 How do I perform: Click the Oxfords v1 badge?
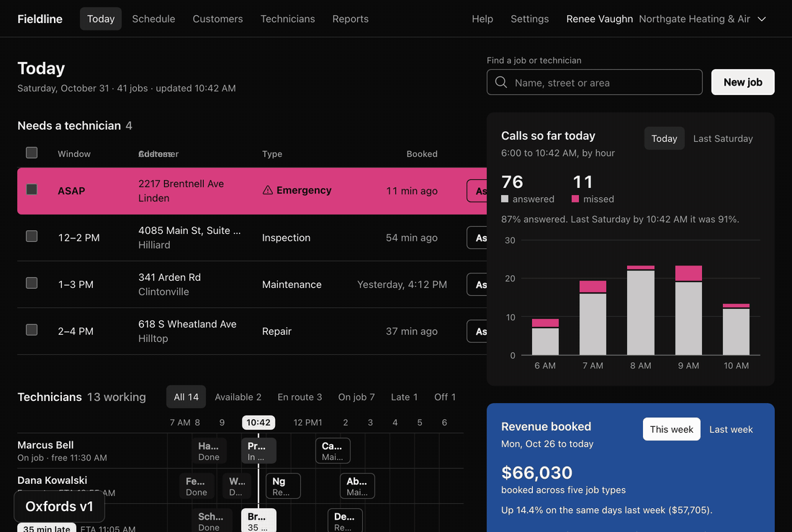pyautogui.click(x=59, y=506)
